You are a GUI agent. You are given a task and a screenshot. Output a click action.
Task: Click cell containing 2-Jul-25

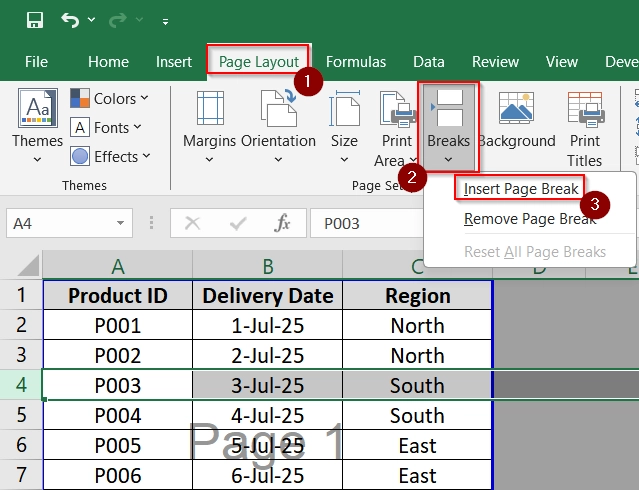[267, 355]
